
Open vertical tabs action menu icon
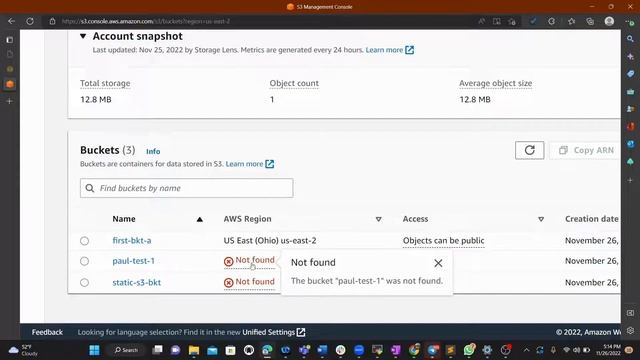tap(10, 40)
